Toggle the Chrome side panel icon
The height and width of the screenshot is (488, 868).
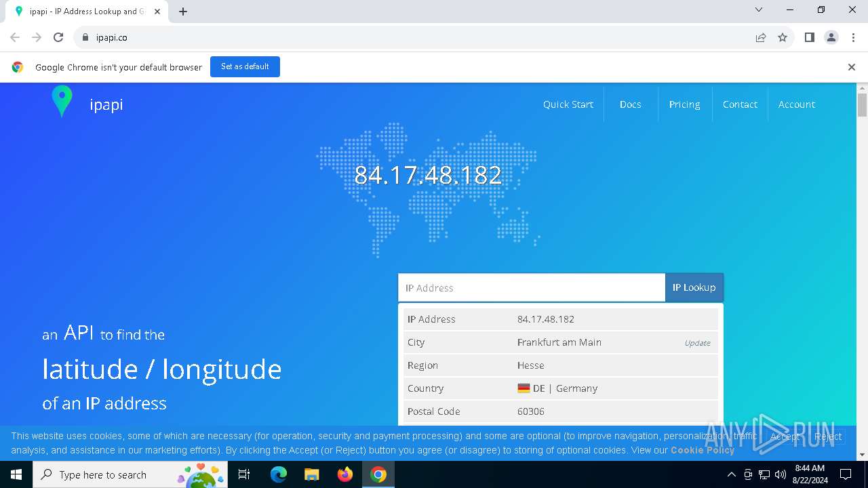tap(810, 38)
